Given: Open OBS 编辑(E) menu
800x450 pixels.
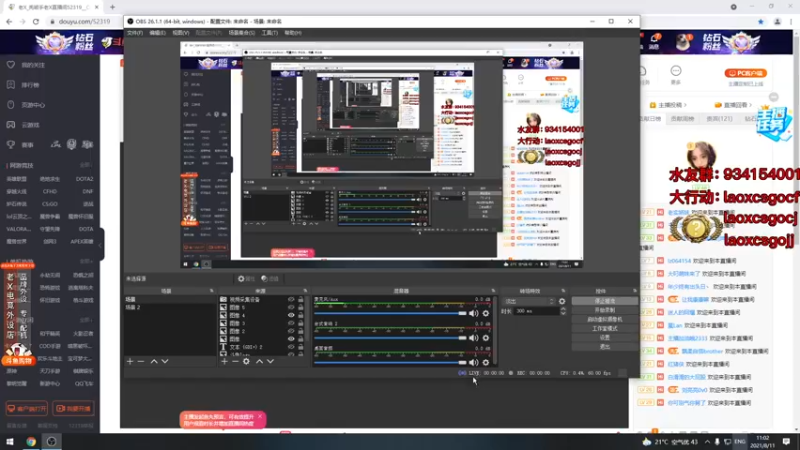Looking at the screenshot, I should click(157, 33).
